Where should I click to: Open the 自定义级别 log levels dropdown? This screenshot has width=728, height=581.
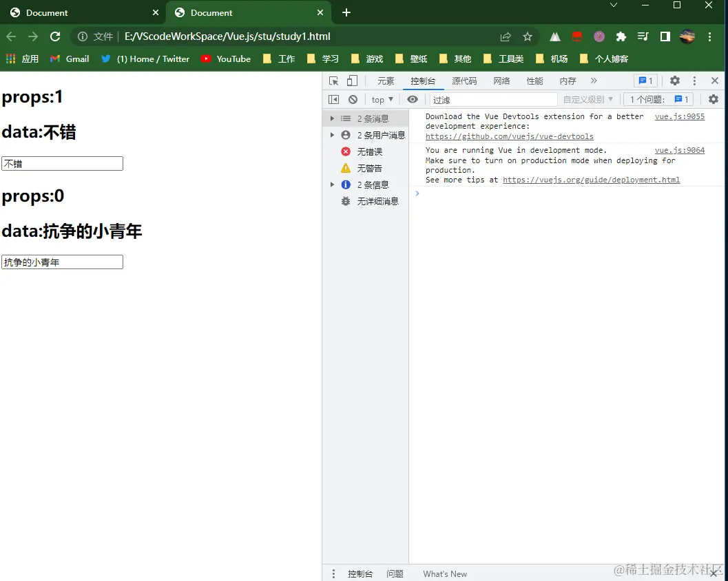(x=587, y=99)
